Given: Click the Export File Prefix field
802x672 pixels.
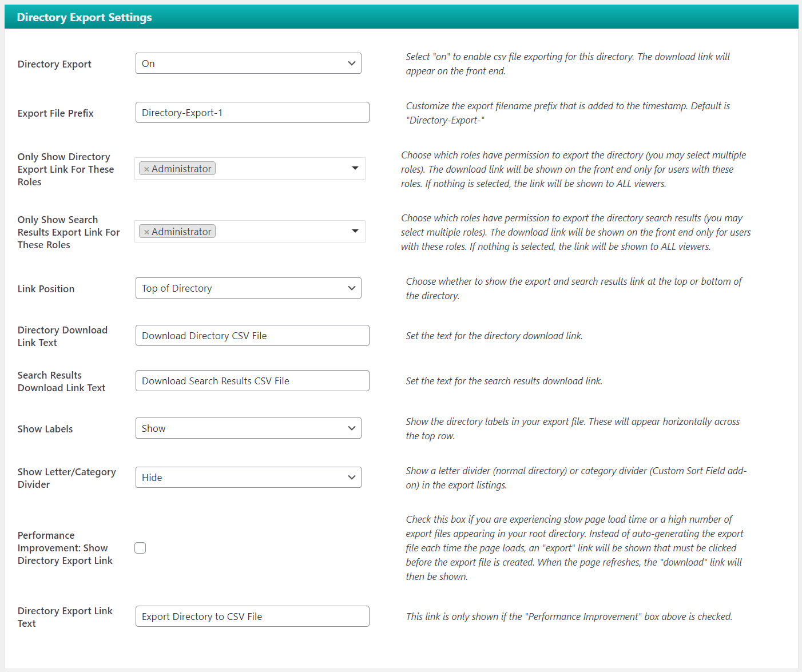Looking at the screenshot, I should (x=252, y=113).
